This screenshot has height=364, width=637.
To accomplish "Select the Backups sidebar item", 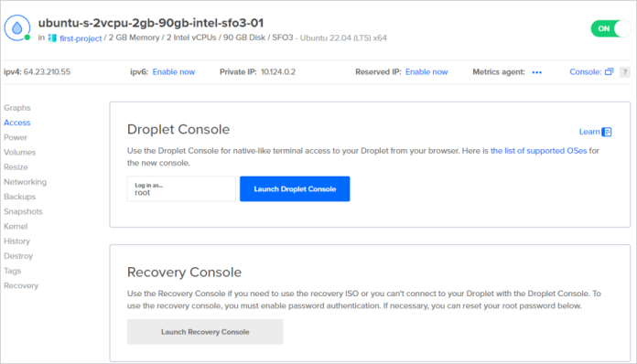I will 19,197.
